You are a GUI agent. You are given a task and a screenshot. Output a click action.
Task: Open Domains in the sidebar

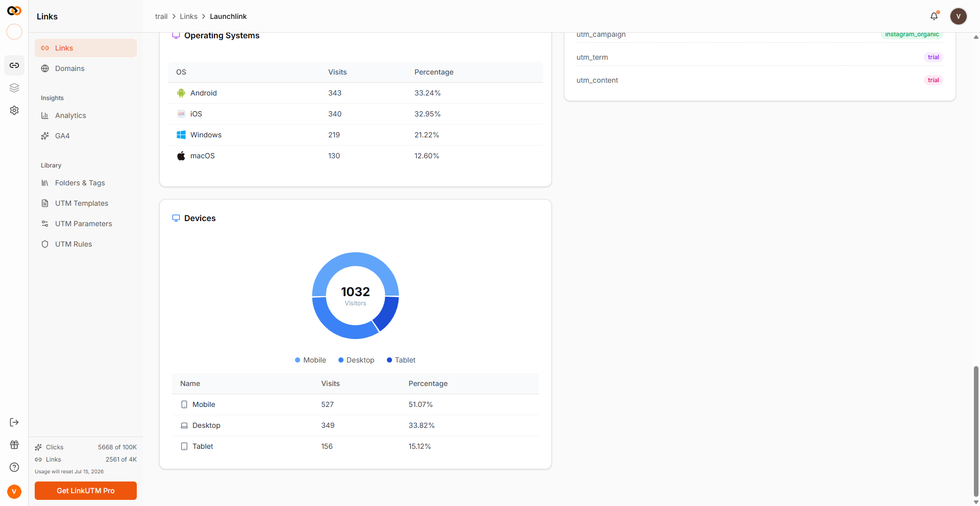(86, 68)
